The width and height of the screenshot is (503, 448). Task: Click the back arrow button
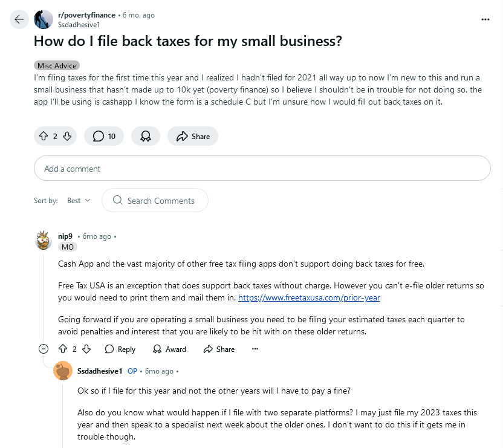[19, 19]
